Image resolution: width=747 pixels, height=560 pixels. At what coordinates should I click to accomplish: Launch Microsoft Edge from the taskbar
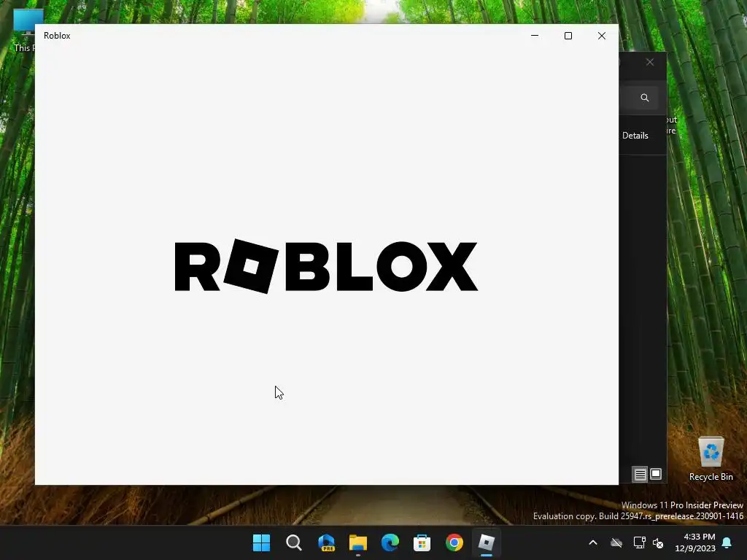(390, 542)
